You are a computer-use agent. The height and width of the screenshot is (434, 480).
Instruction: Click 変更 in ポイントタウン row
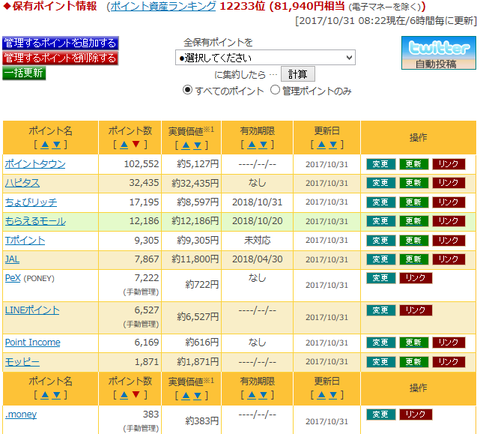(381, 164)
